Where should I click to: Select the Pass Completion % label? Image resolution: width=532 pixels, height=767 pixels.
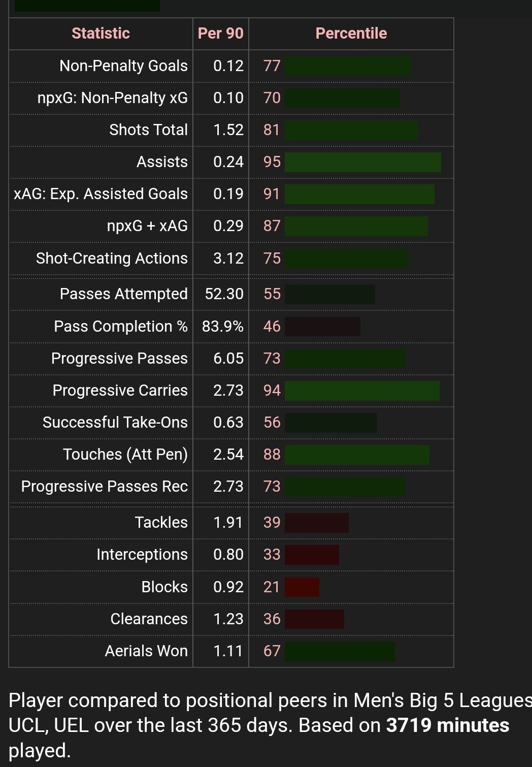pos(120,327)
